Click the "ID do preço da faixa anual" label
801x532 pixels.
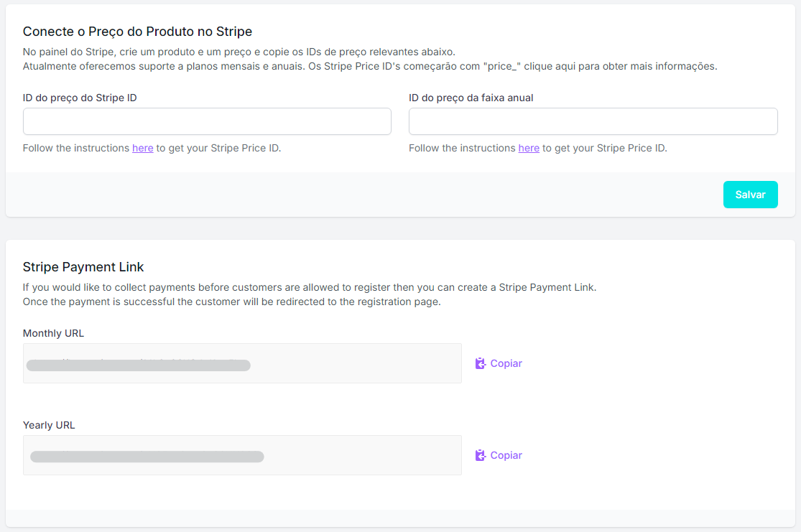[471, 98]
